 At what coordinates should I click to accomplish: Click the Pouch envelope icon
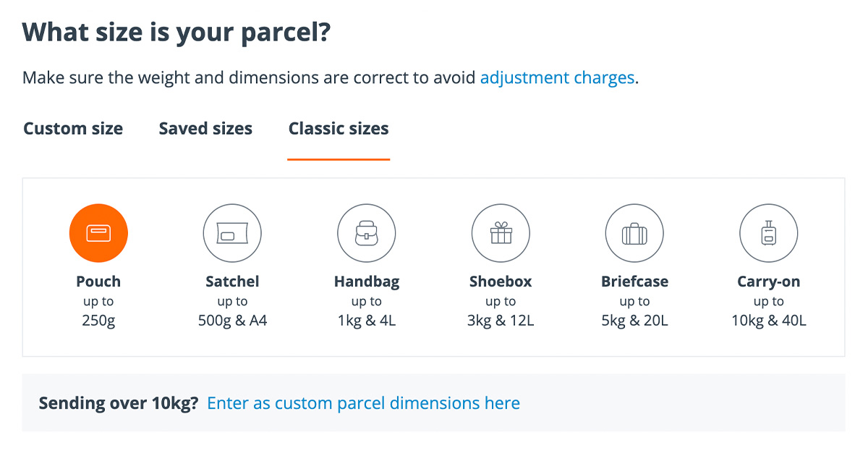click(x=98, y=232)
